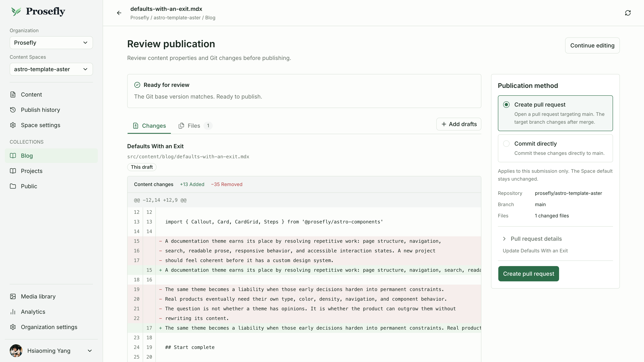Open the astro-template-aster space dropdown

pos(51,69)
